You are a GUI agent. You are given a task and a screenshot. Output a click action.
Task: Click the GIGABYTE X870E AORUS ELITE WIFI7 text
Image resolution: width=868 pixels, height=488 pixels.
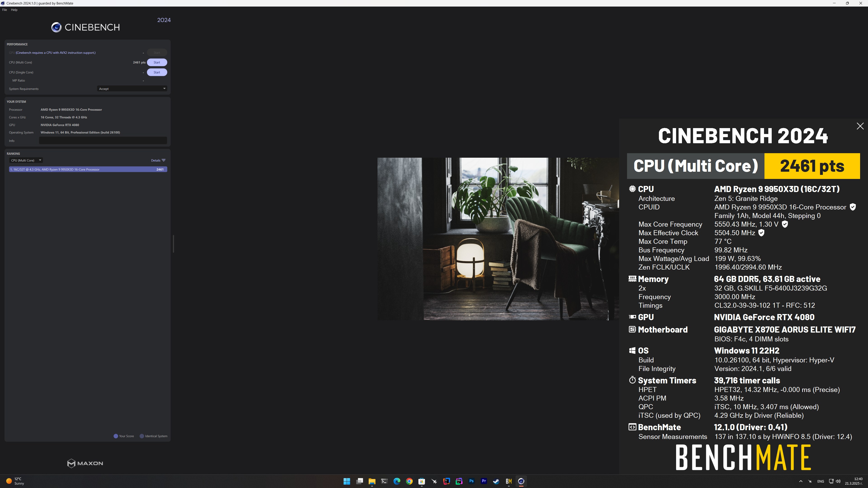[x=784, y=330]
